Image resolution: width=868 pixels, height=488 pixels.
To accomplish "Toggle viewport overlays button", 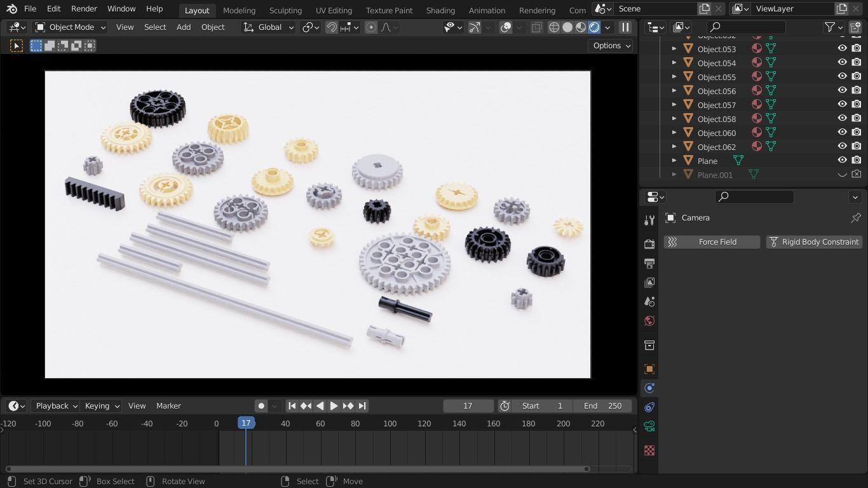I will 506,27.
